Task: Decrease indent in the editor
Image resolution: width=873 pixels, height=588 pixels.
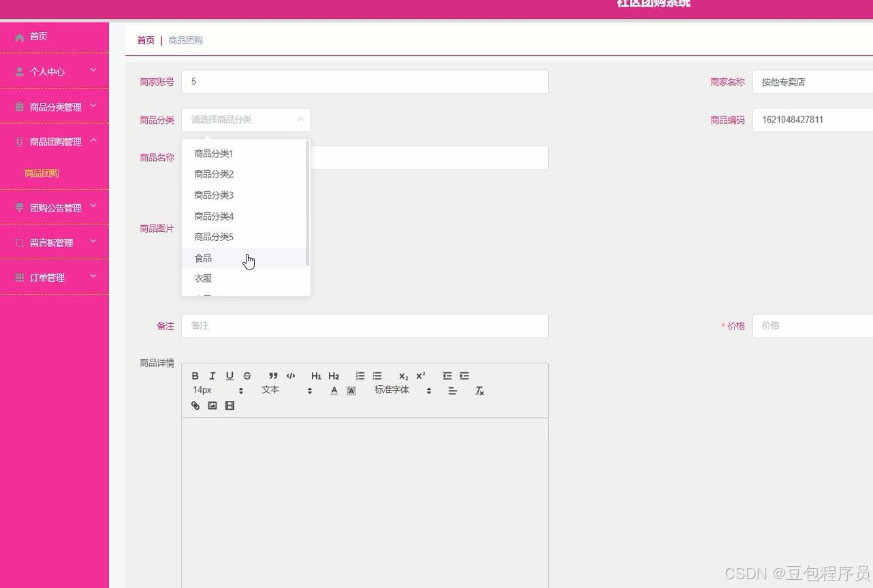Action: [x=447, y=376]
